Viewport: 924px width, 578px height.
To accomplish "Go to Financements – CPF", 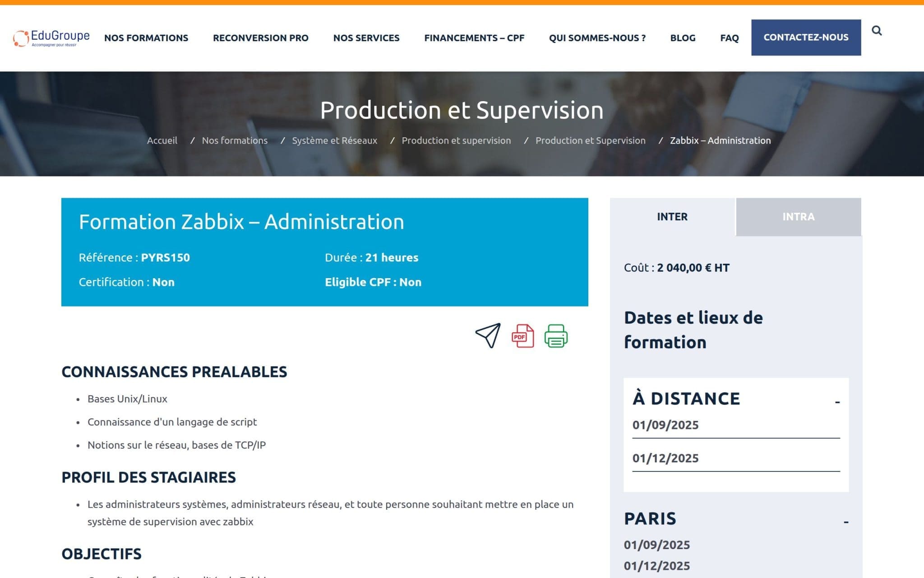I will pyautogui.click(x=474, y=38).
